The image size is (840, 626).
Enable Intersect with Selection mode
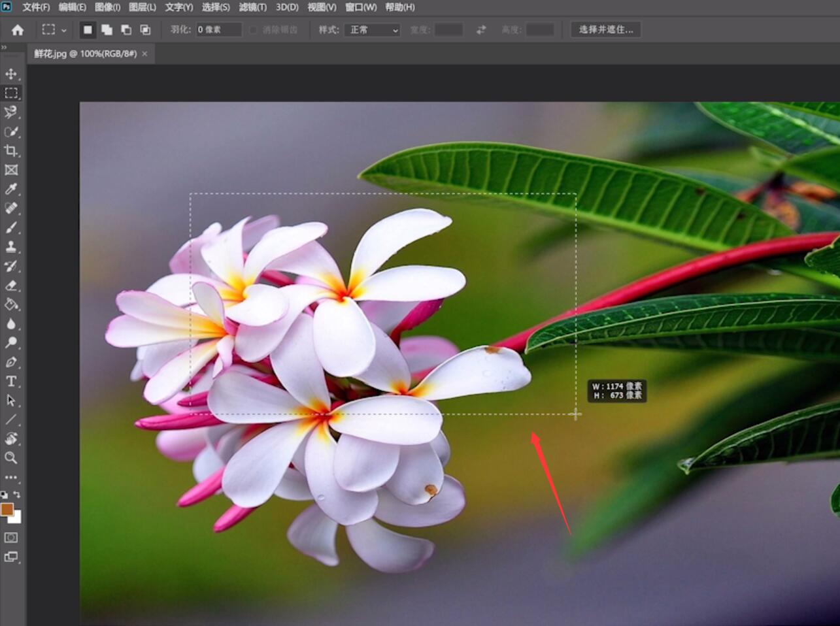point(145,30)
